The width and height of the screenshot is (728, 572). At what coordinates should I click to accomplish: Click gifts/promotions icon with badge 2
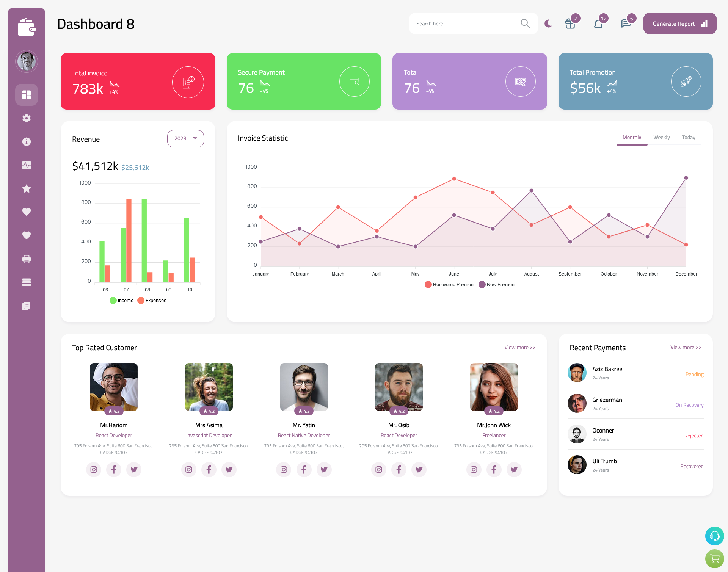[x=570, y=24]
